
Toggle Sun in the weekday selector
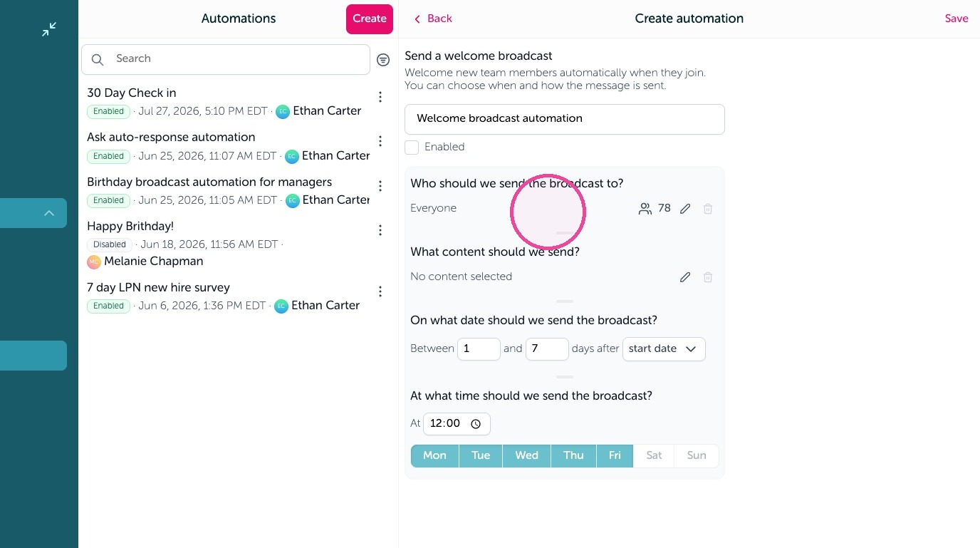click(x=697, y=456)
